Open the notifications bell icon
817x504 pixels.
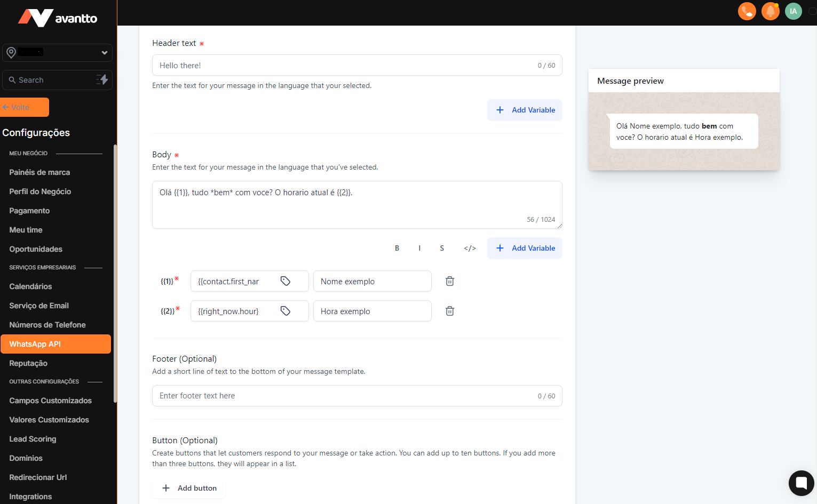pos(770,11)
